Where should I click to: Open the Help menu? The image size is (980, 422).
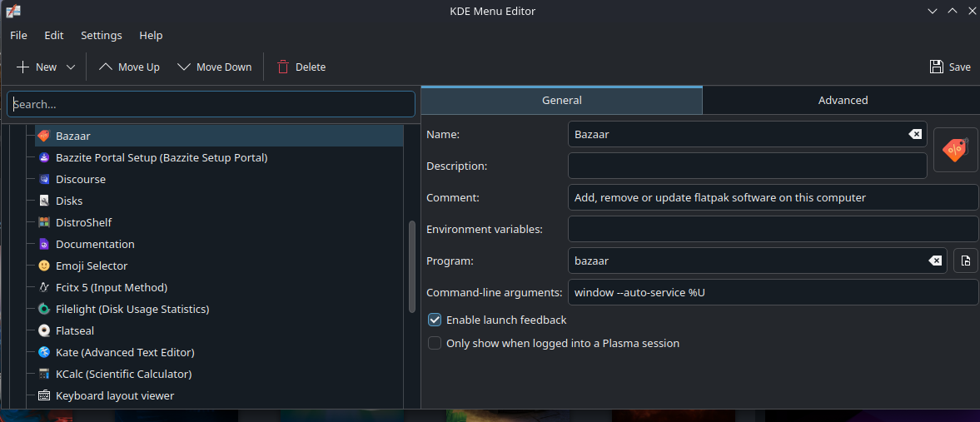pyautogui.click(x=151, y=36)
